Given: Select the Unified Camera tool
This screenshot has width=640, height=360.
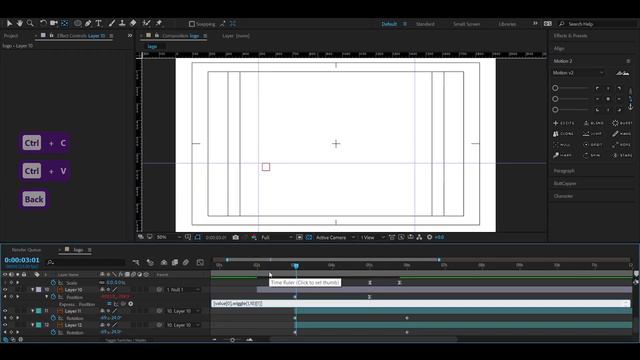Looking at the screenshot, I should tap(53, 24).
